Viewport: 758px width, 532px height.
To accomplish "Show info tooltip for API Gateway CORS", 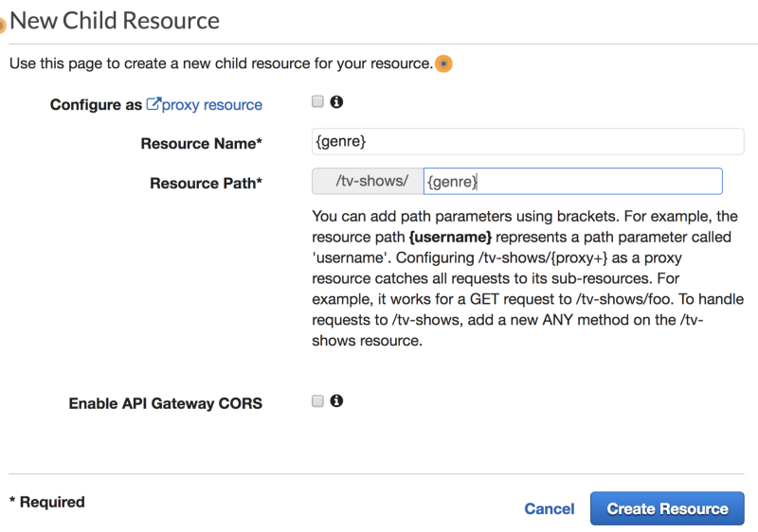I will 336,401.
